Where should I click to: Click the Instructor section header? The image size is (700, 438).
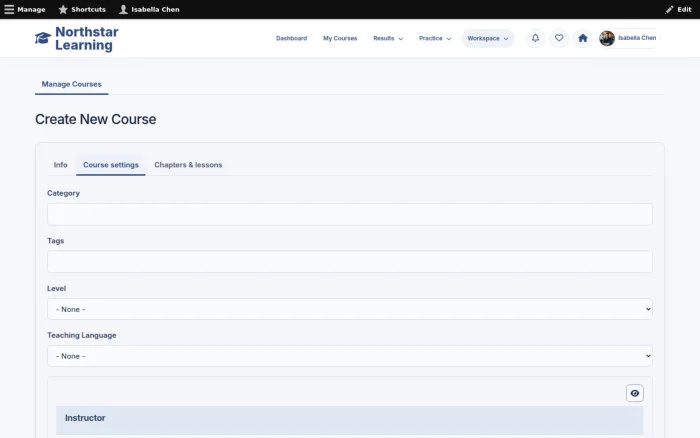point(350,420)
